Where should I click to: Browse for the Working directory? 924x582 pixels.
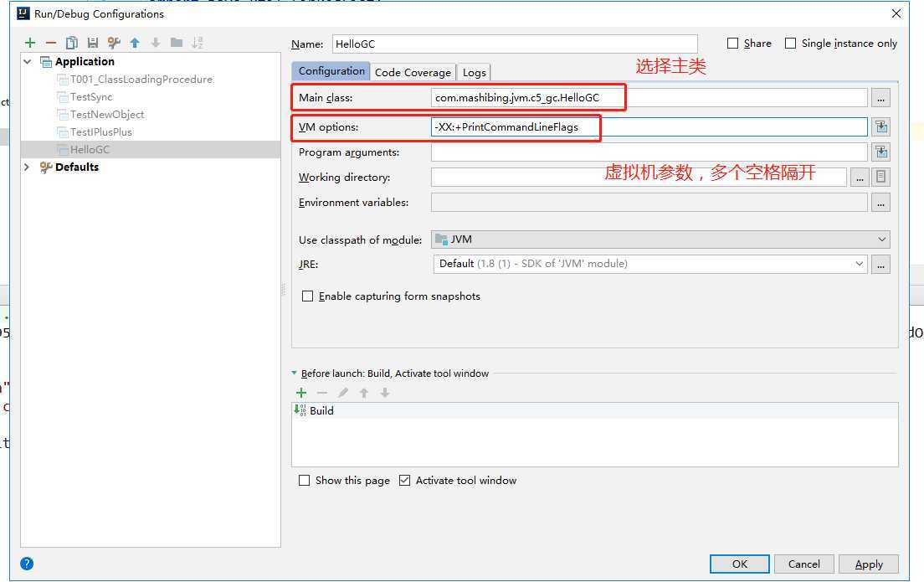[x=860, y=177]
